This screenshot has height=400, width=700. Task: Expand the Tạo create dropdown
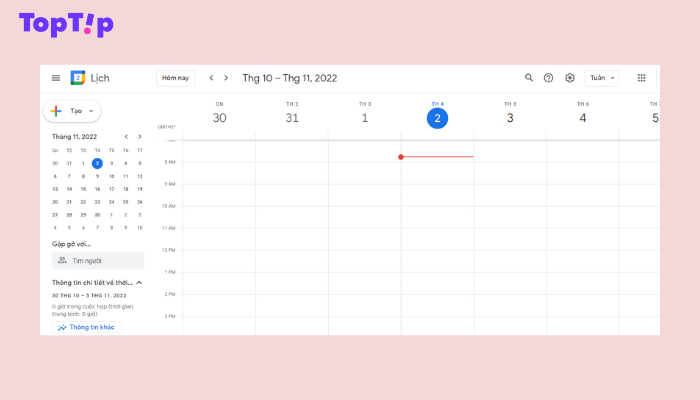[x=91, y=111]
